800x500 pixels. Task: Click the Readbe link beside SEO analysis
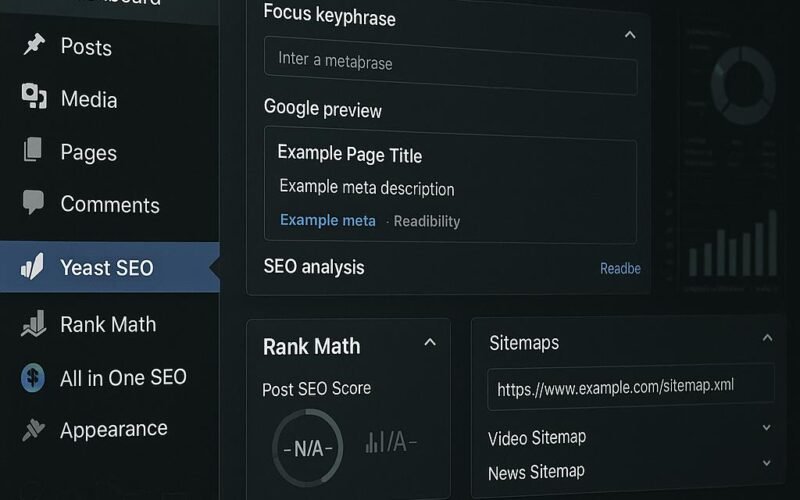point(620,268)
